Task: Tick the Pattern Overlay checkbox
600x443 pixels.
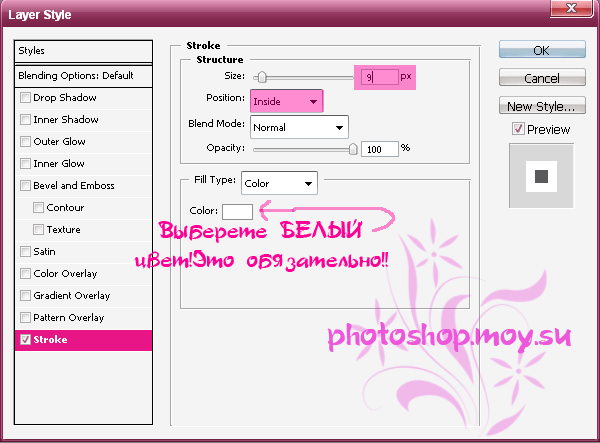Action: (25, 318)
